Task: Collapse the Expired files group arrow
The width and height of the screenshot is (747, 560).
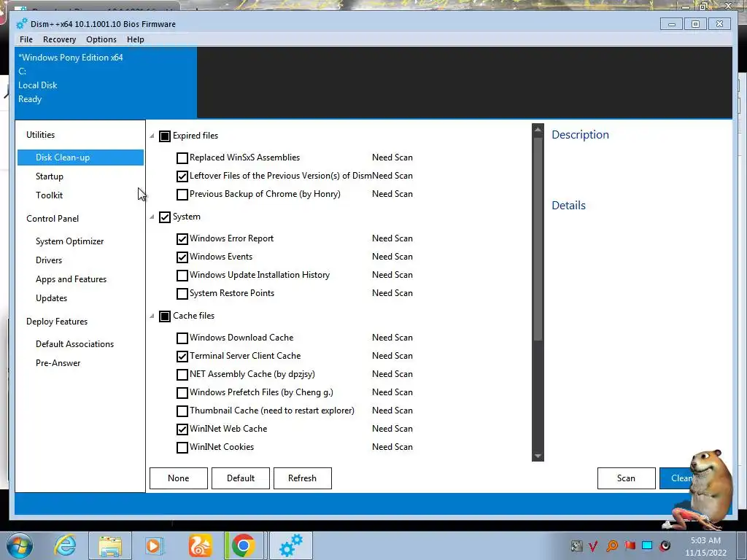Action: point(152,136)
